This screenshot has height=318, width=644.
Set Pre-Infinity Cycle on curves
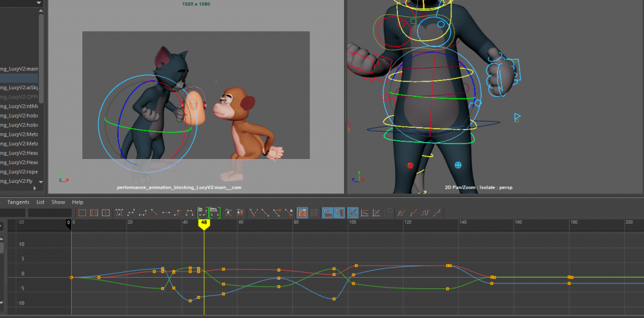tap(401, 212)
